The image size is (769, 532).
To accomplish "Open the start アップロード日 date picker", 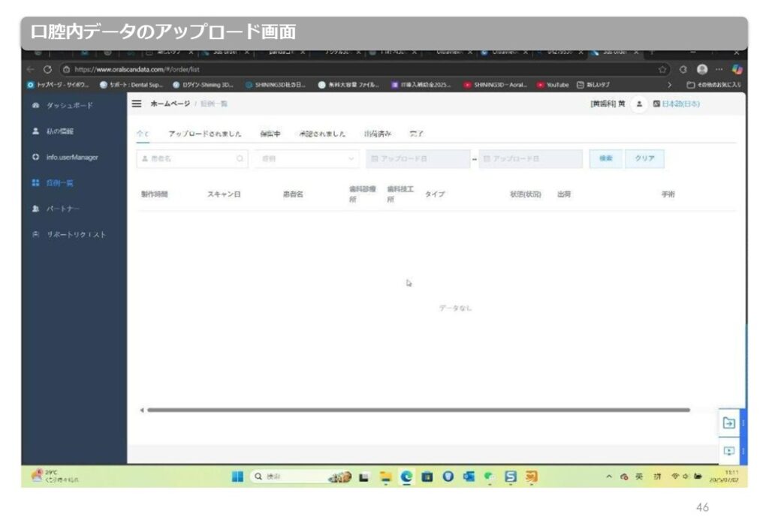I will 418,159.
